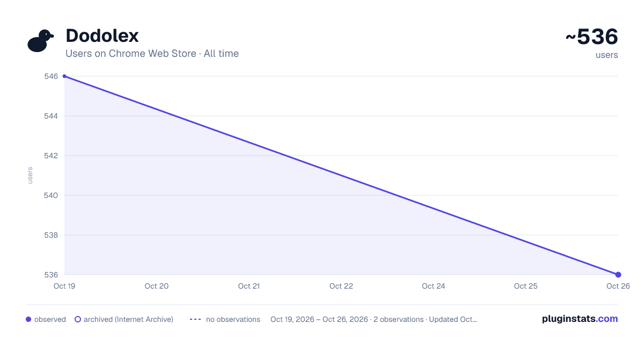644x338 pixels.
Task: Click the dashed 'no observations' legend line
Action: [195, 319]
